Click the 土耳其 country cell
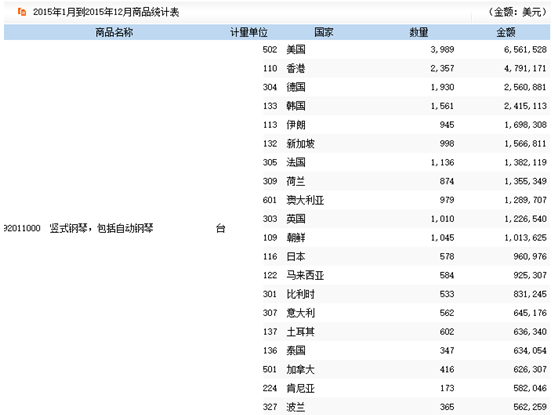 [300, 331]
